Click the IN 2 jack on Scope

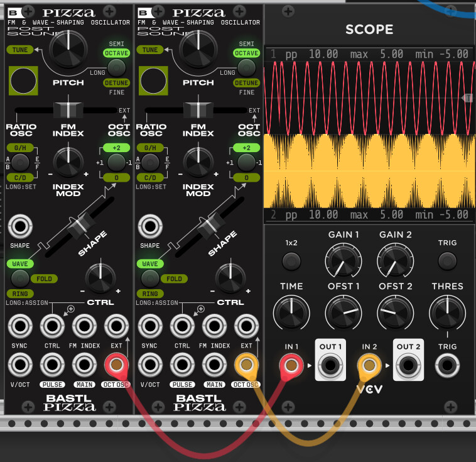click(369, 365)
